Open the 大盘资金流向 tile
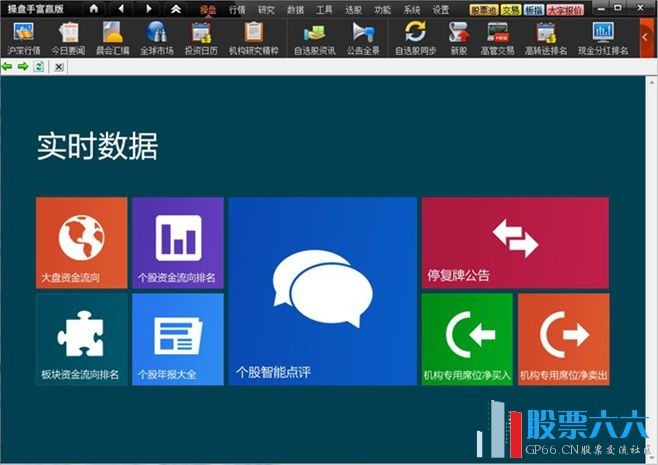658x465 pixels. coord(81,242)
